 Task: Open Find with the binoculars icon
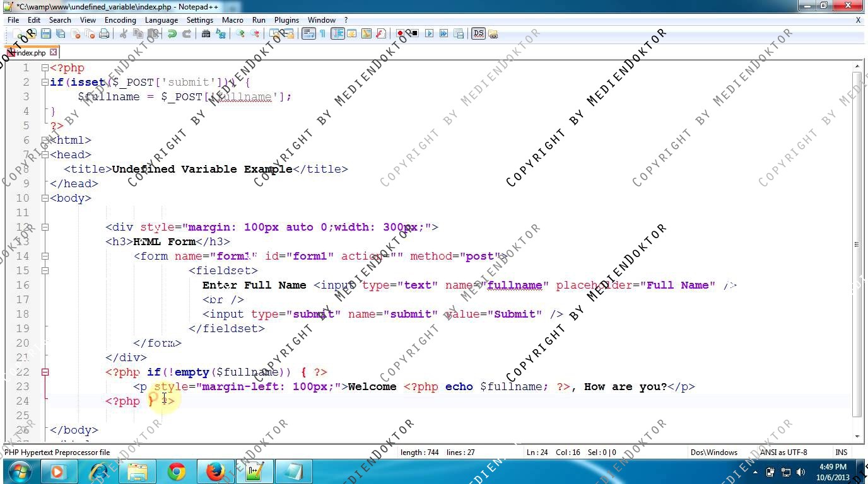coord(206,34)
